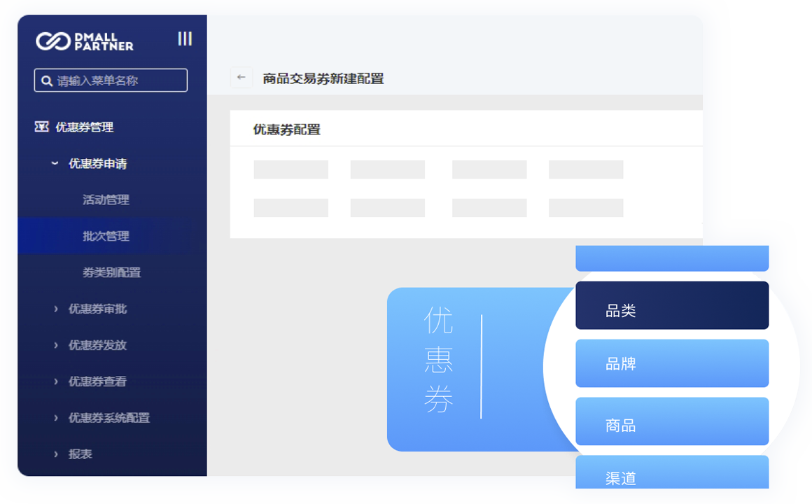Expand the 优惠券发放 menu chevron
This screenshot has width=812, height=504.
[x=56, y=345]
